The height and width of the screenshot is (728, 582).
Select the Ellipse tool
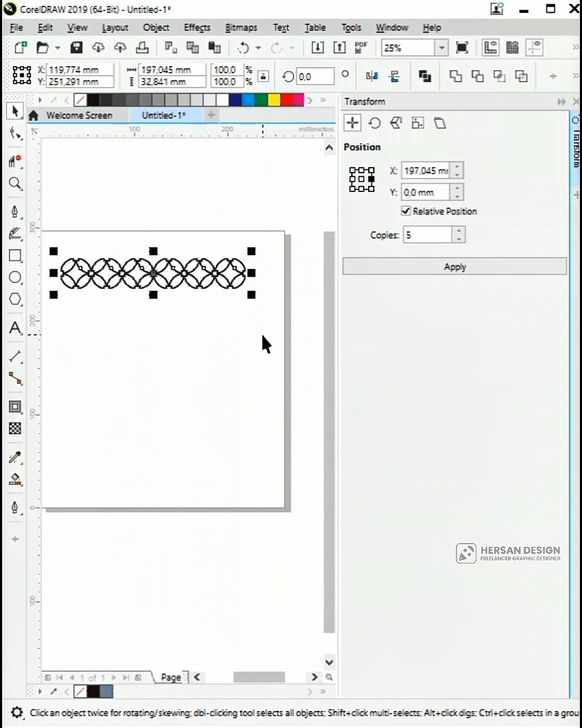[15, 277]
